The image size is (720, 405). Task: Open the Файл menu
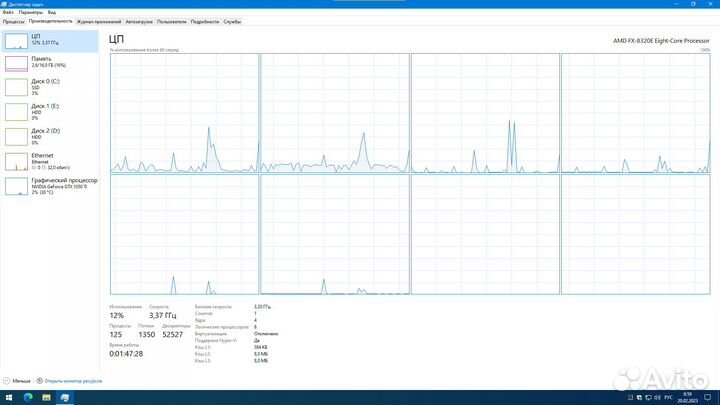point(8,12)
